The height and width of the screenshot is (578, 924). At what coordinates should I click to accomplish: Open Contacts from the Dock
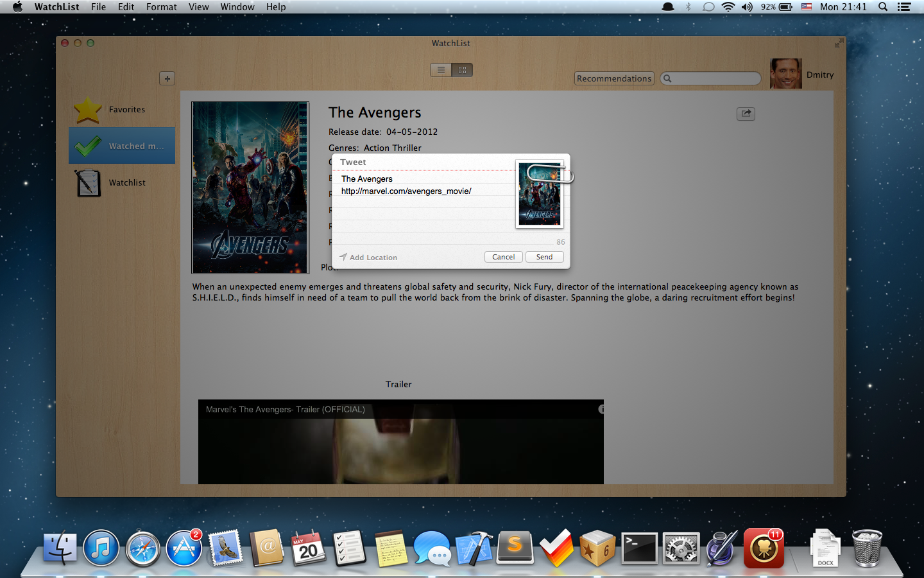267,549
